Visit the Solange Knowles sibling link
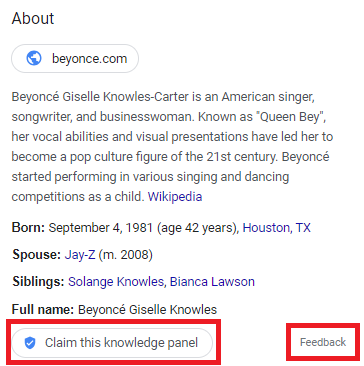 (116, 282)
